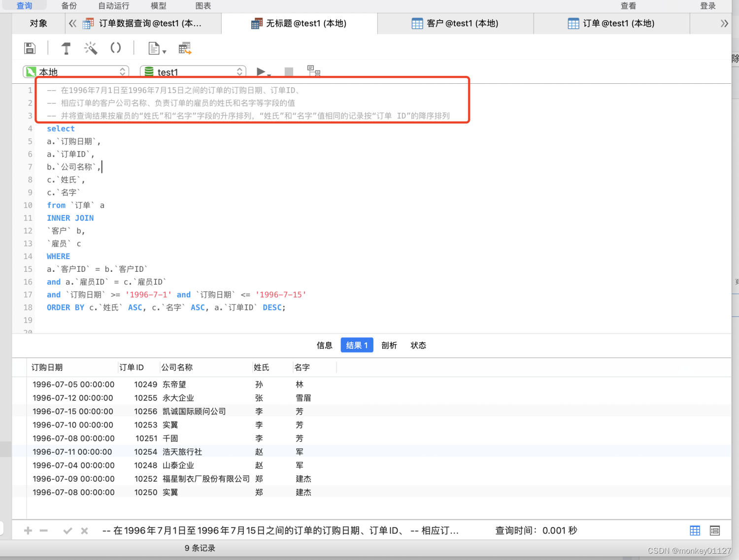The height and width of the screenshot is (560, 739).
Task: Open the test1 database dropdown
Action: [x=193, y=72]
